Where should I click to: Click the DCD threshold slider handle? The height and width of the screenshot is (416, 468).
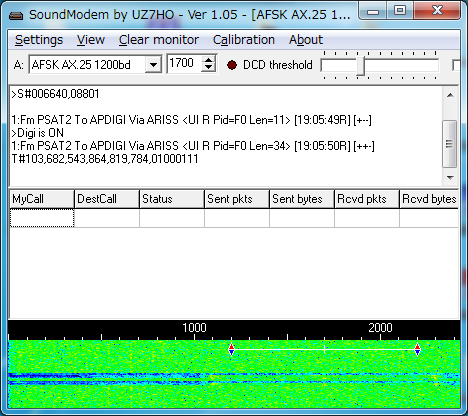coord(360,66)
